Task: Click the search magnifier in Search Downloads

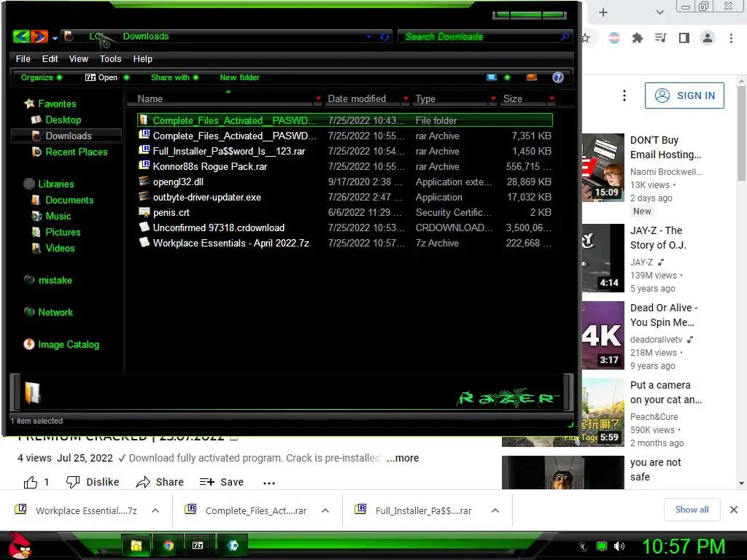Action: tap(565, 36)
